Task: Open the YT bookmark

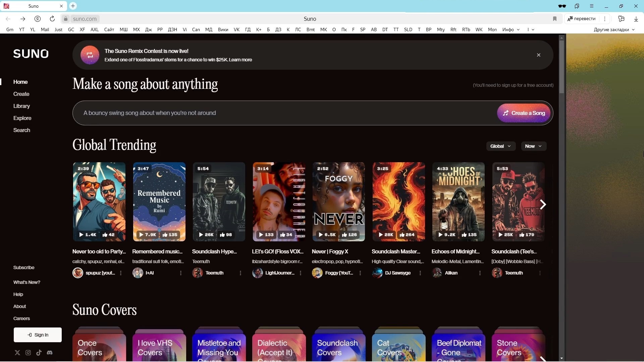Action: 22,29
